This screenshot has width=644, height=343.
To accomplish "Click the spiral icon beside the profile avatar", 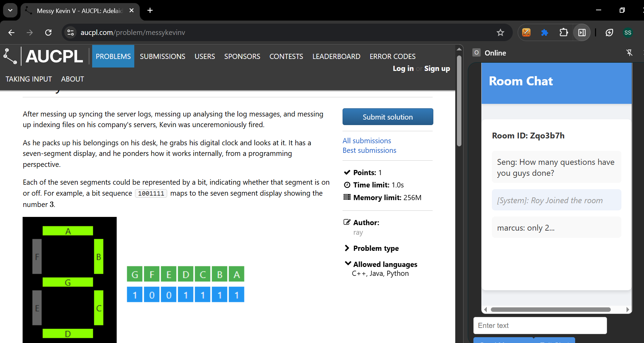I will click(609, 33).
